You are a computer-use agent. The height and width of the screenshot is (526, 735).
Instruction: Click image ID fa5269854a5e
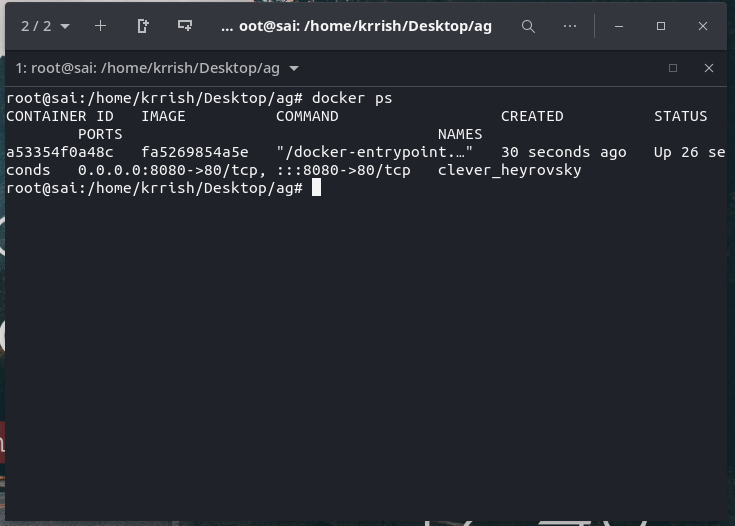195,152
